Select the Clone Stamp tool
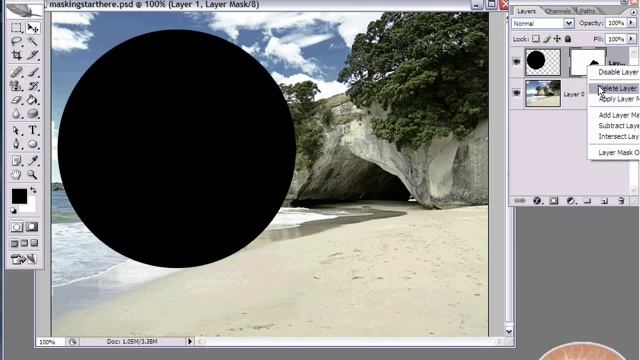Image resolution: width=640 pixels, height=360 pixels. point(16,86)
